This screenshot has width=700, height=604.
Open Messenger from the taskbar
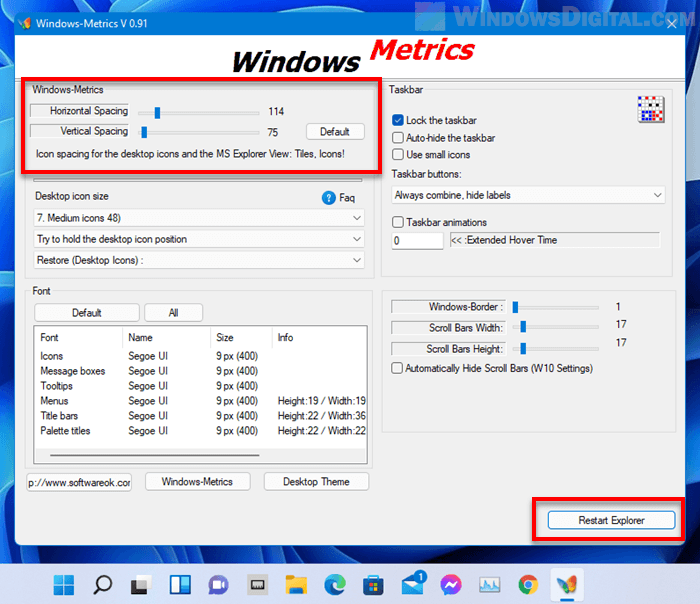coord(451,584)
